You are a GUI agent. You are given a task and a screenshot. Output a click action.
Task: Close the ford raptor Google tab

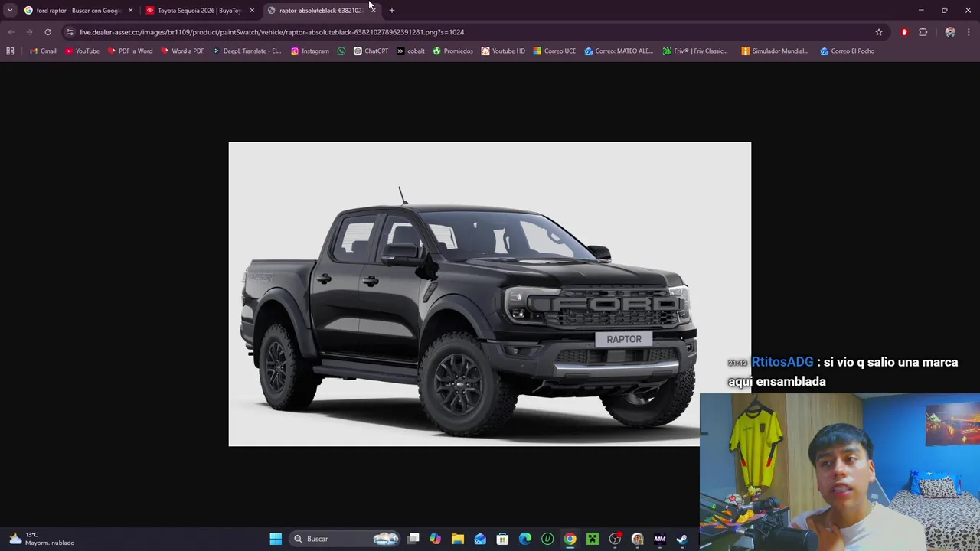pyautogui.click(x=130, y=11)
